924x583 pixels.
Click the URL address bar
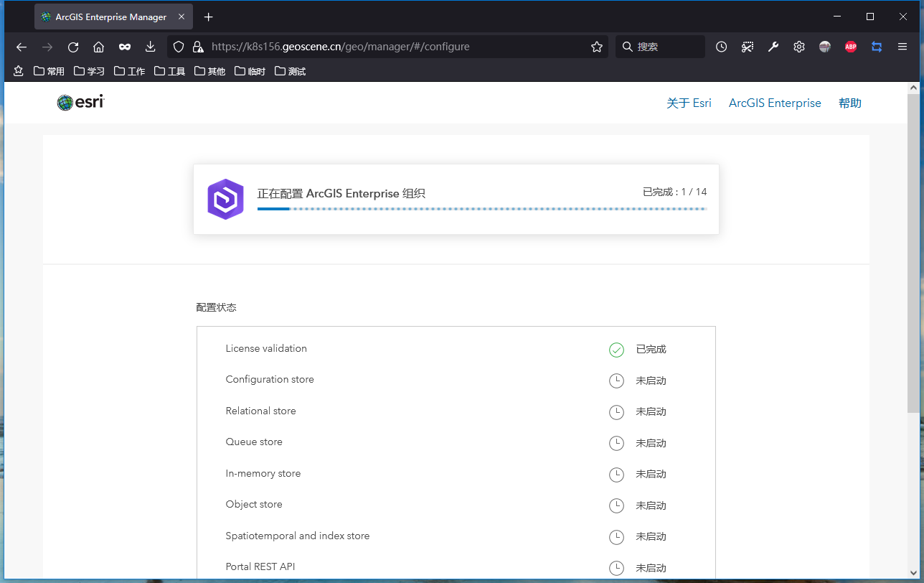pos(387,47)
